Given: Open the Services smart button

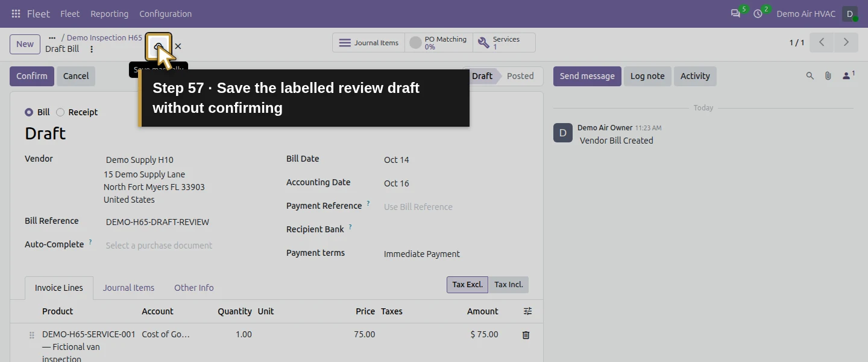Looking at the screenshot, I should point(504,43).
